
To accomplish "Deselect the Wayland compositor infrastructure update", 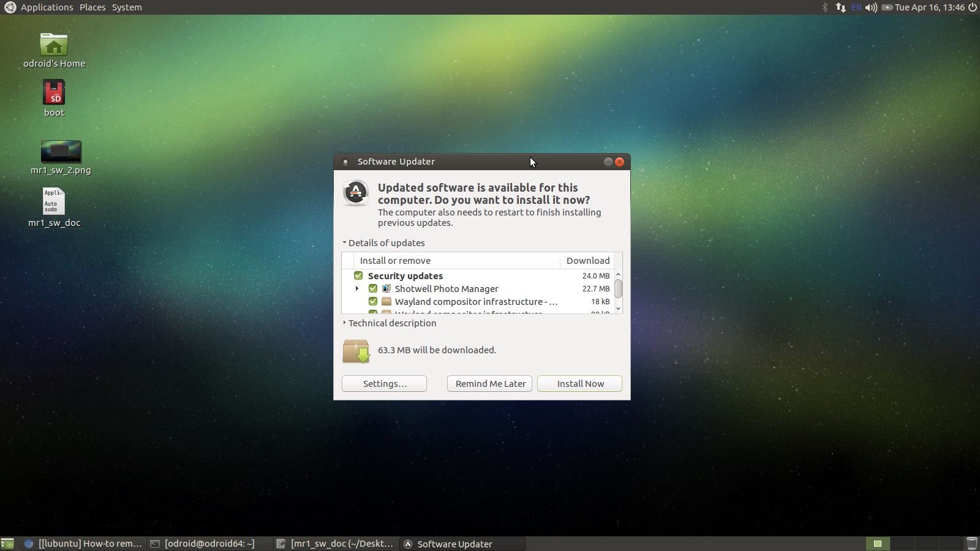I will tap(373, 302).
